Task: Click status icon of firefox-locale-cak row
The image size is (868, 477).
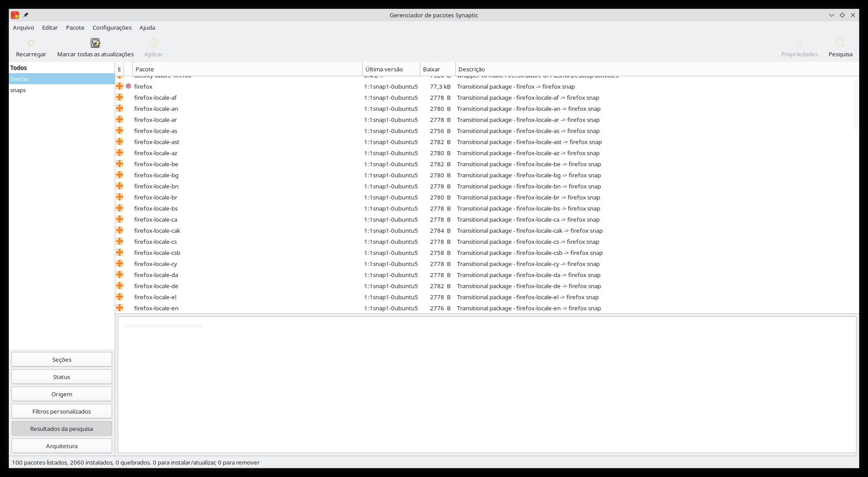Action: click(120, 231)
